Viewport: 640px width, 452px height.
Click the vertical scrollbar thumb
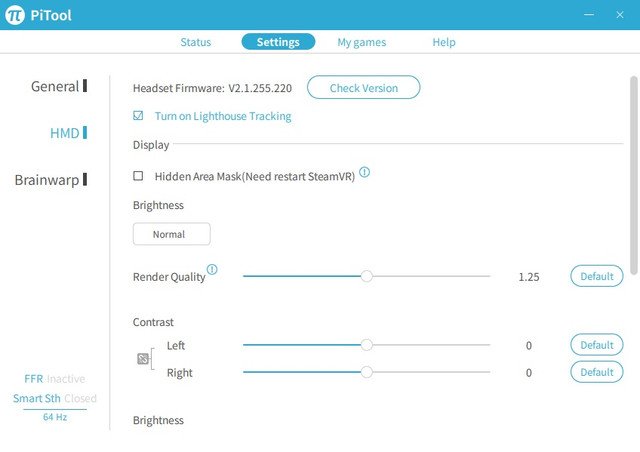click(633, 176)
